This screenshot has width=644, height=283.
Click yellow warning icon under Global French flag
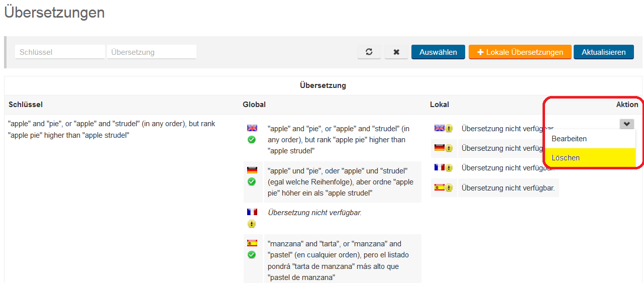(x=252, y=224)
